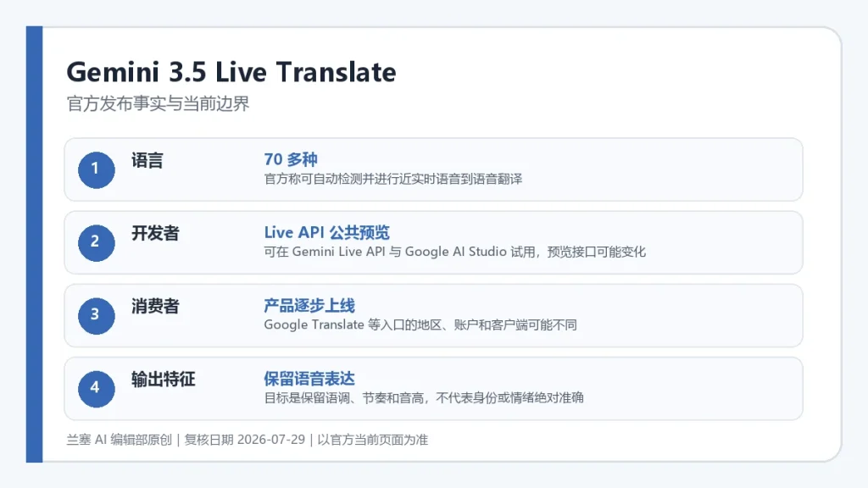This screenshot has height=488, width=868.
Task: Click the '目标是保留语调、节奏和音高' description line
Action: pos(424,398)
